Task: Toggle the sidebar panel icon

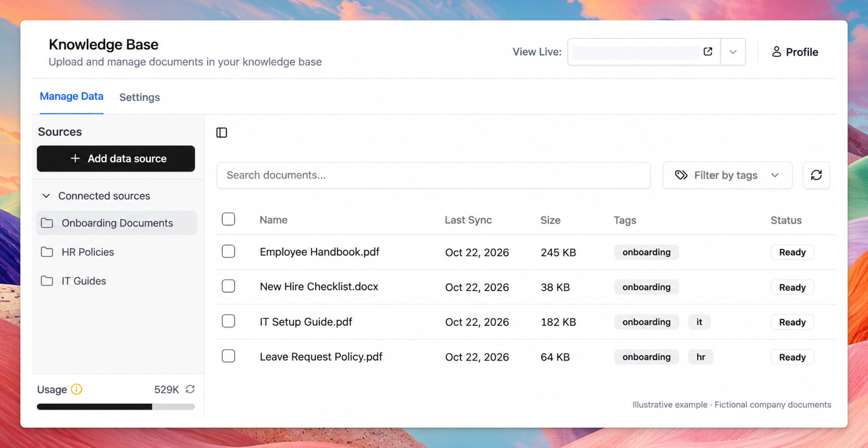Action: click(x=221, y=133)
